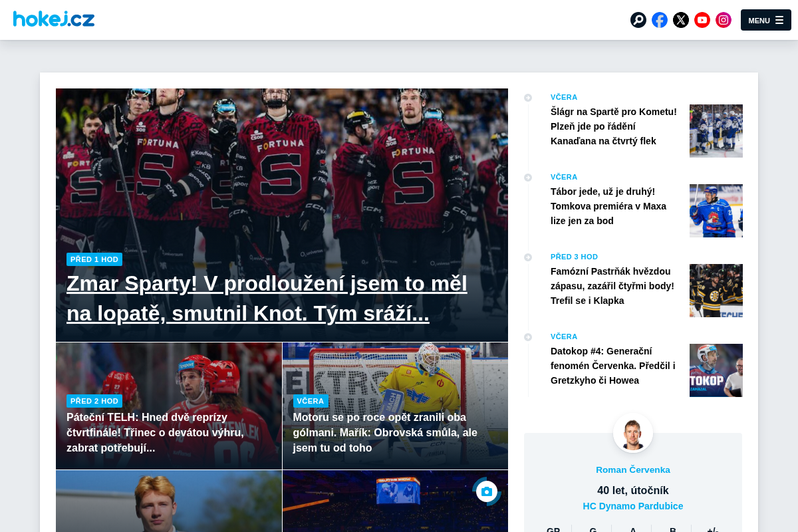Click the Pastrňák Bruins article thumbnail
798x532 pixels.
(716, 291)
